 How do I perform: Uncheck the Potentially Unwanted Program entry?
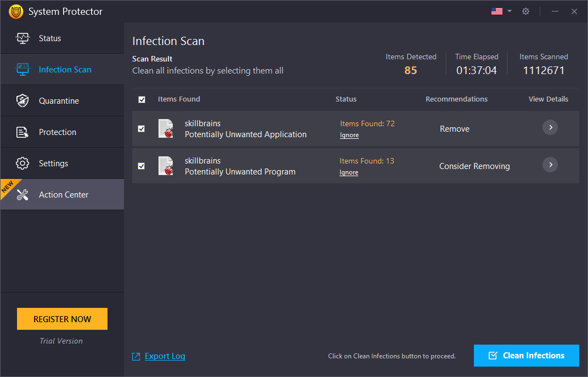(x=142, y=166)
